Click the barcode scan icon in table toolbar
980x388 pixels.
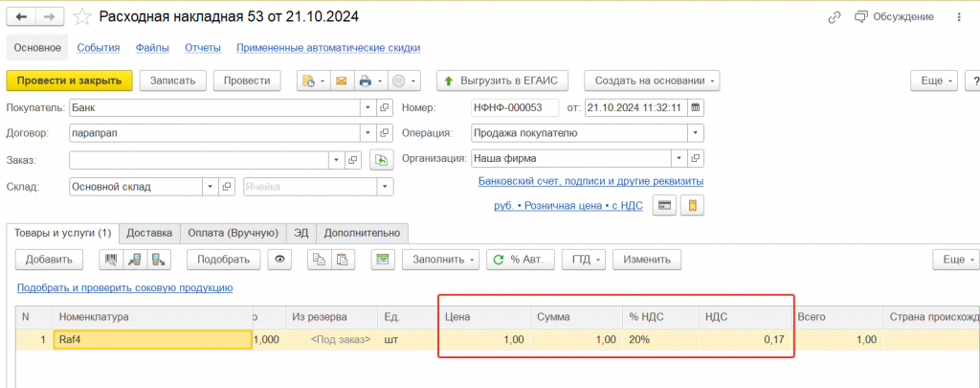[111, 260]
